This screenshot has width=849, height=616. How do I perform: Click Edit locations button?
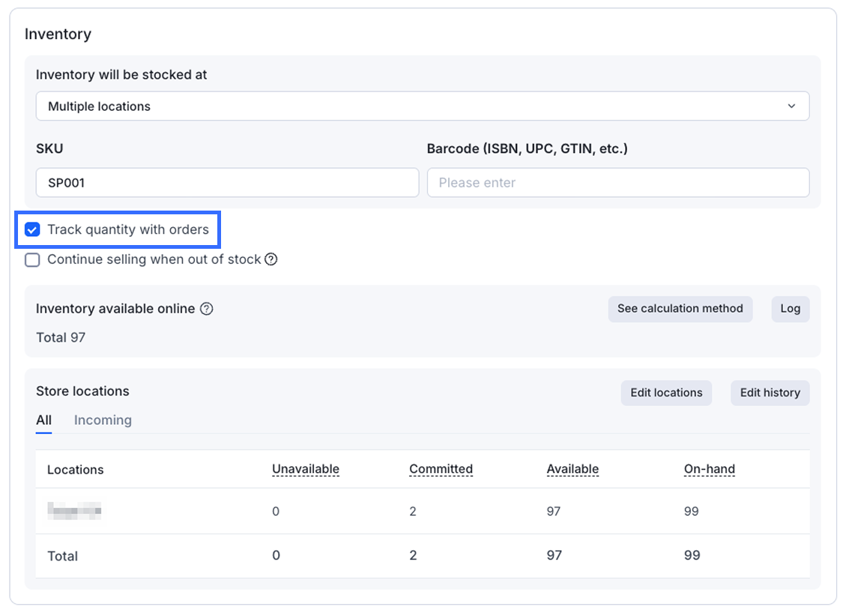click(666, 393)
